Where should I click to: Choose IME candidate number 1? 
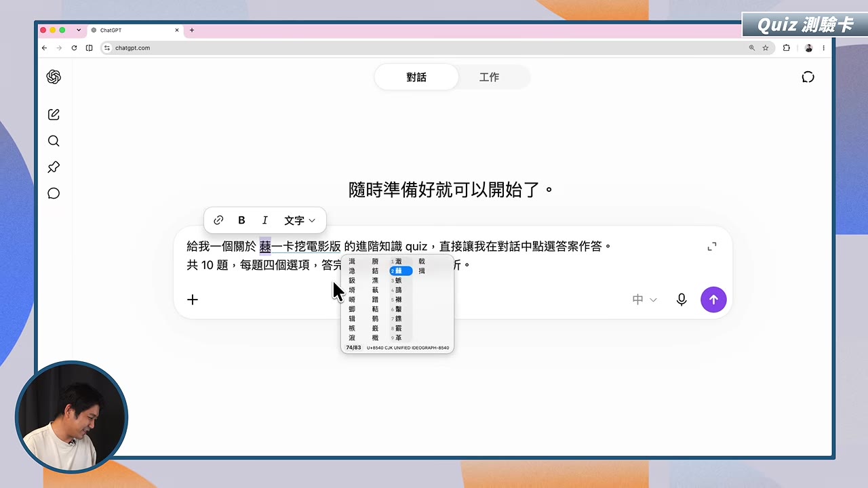(400, 261)
